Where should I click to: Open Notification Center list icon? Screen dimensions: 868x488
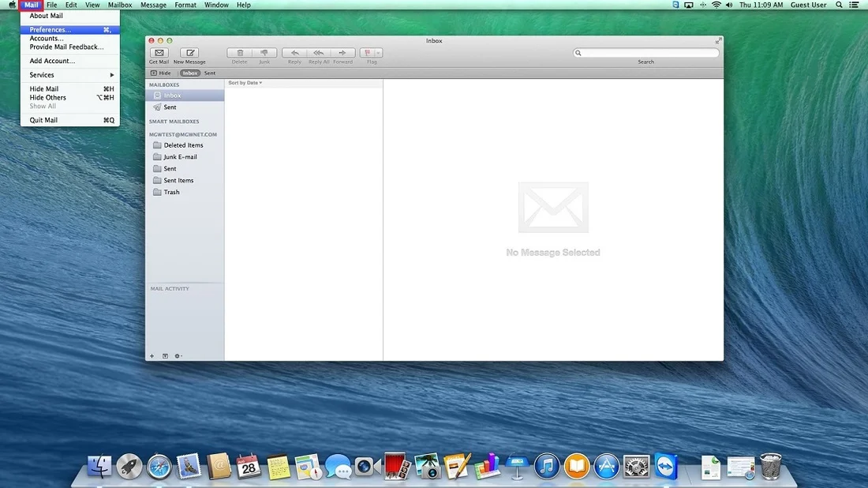(854, 5)
